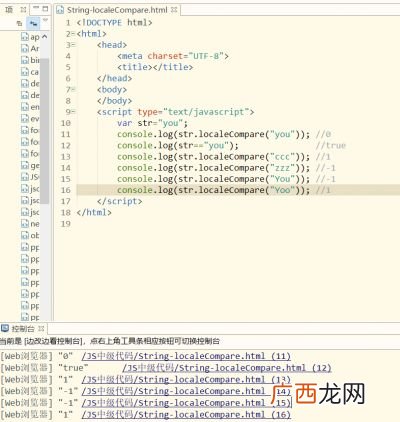The height and width of the screenshot is (422, 400).
Task: Click the console status message text
Action: tap(110, 341)
